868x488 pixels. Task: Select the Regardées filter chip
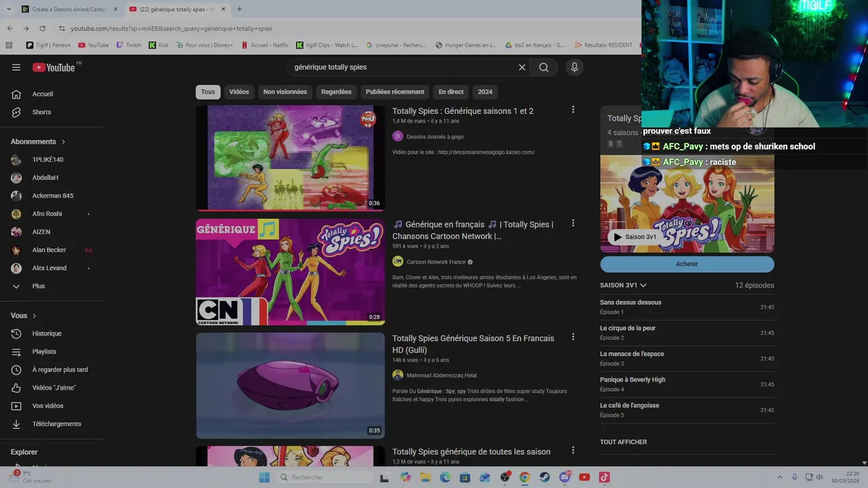tap(336, 91)
